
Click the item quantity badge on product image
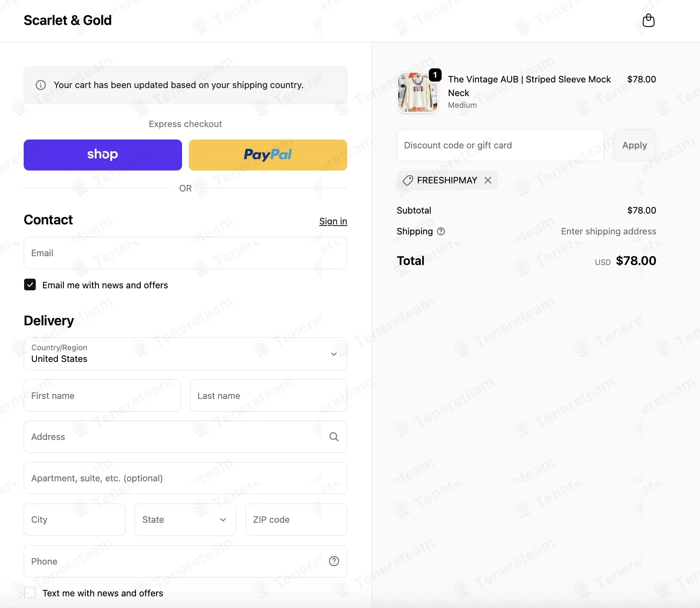(435, 75)
